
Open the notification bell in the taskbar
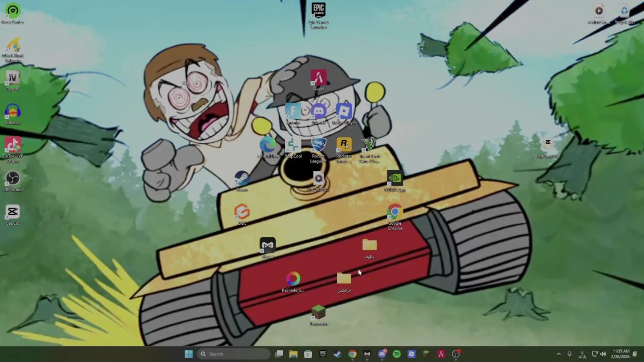coord(635,354)
